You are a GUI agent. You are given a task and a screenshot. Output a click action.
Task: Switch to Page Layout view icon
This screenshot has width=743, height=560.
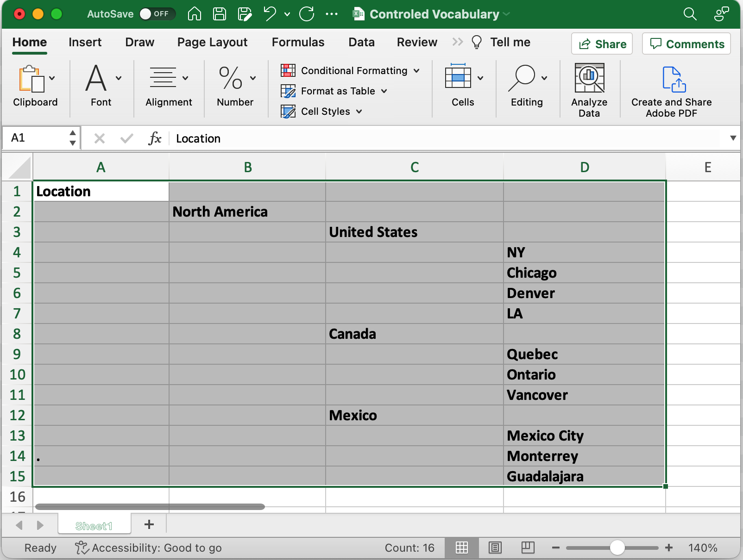pos(496,548)
